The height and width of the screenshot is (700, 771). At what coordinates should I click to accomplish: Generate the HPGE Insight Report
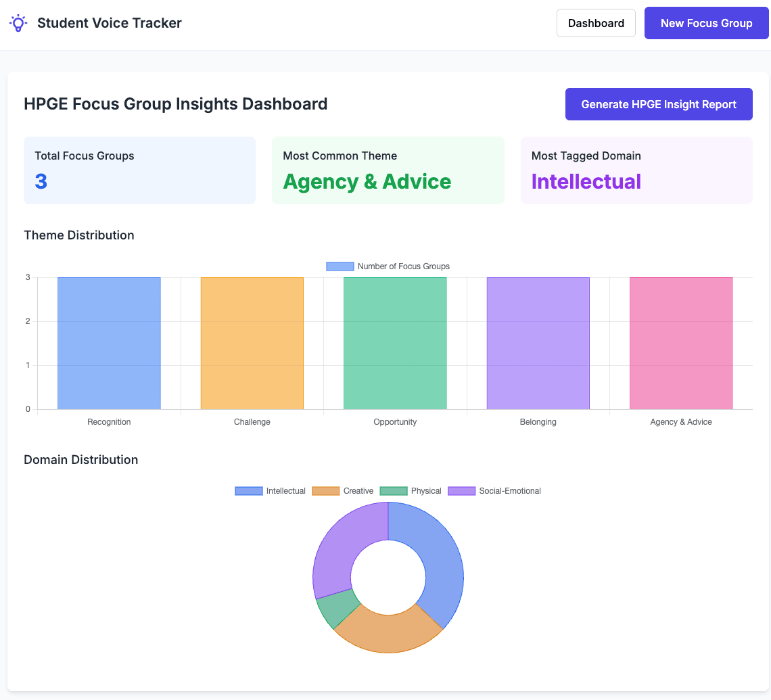[x=659, y=104]
